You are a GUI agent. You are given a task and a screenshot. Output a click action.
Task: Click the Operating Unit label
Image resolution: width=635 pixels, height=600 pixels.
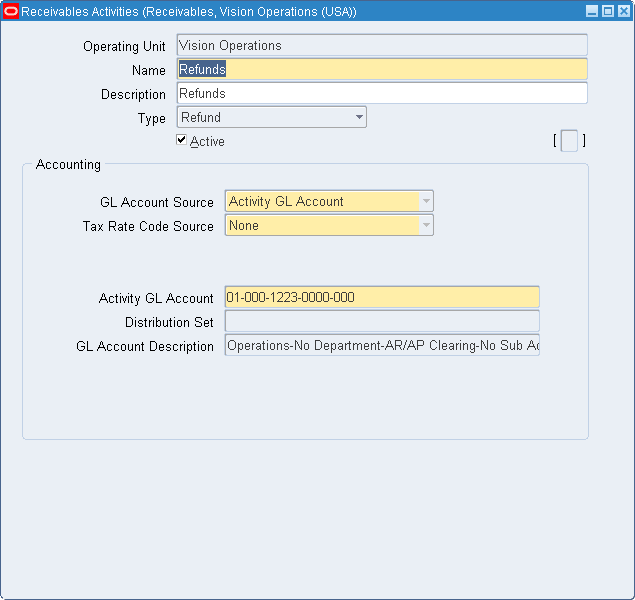tap(124, 47)
